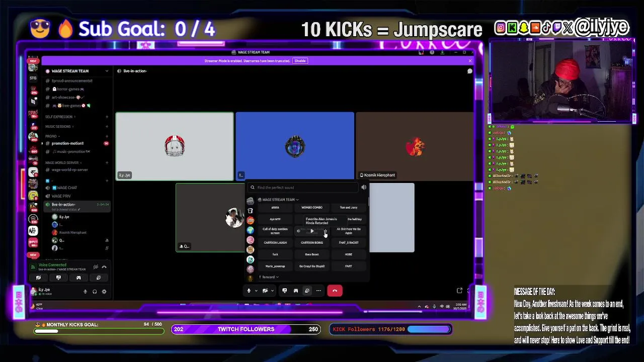
Task: Hang up with the red disconnect button
Action: [x=335, y=291]
